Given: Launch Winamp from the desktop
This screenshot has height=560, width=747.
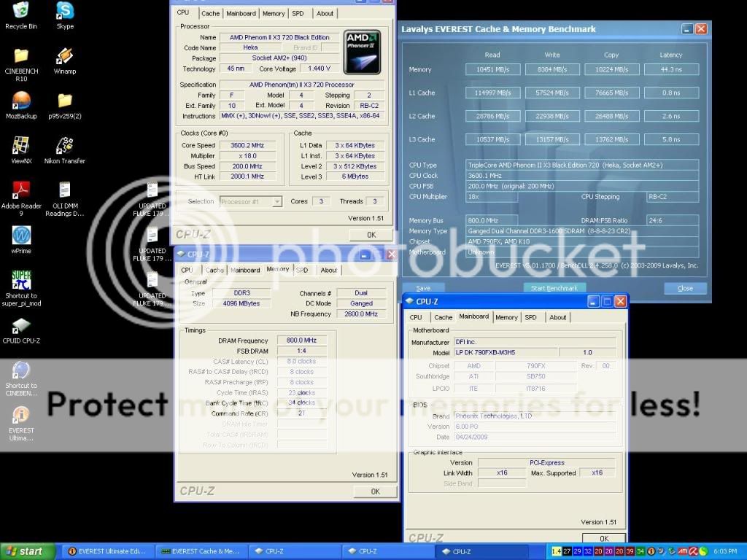Looking at the screenshot, I should 65,61.
